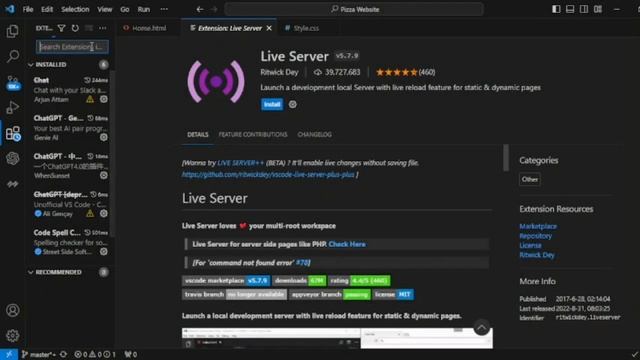Open manage gear for Chat extension

tap(104, 99)
